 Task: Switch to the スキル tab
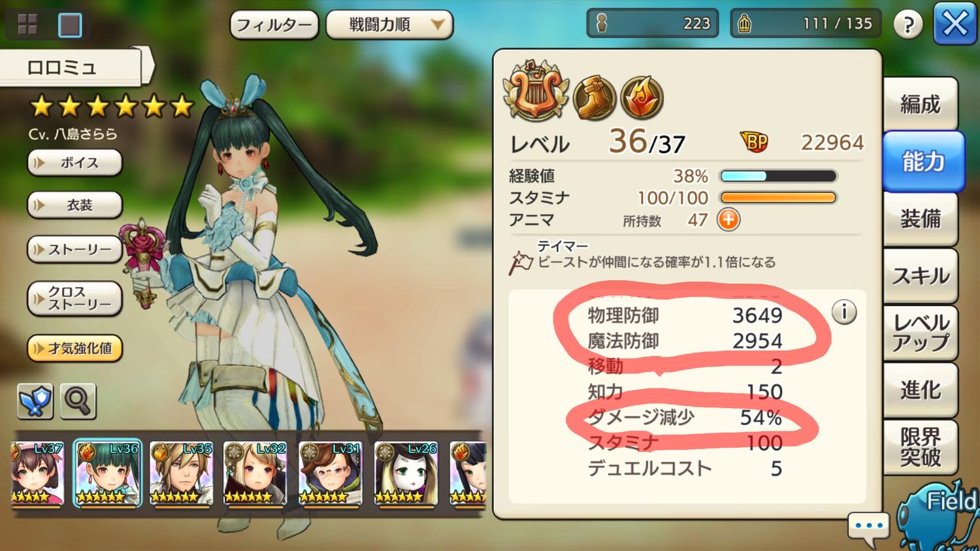921,275
